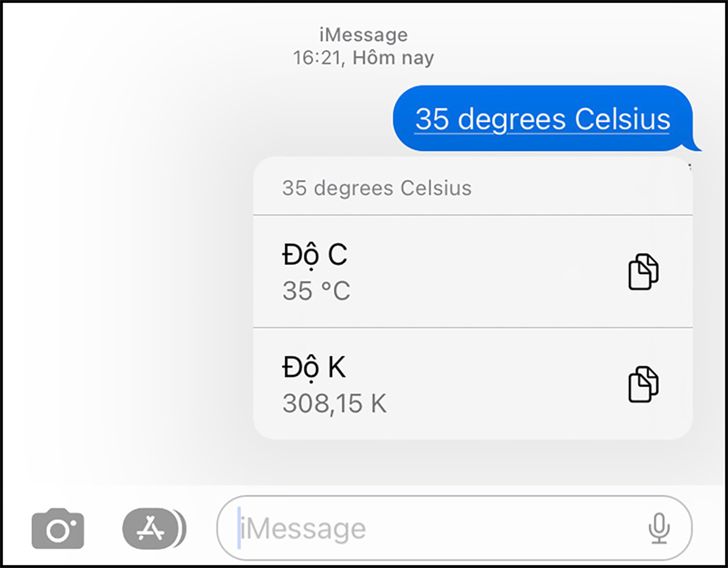Open the App Store apps drawer
The image size is (728, 568).
click(148, 528)
